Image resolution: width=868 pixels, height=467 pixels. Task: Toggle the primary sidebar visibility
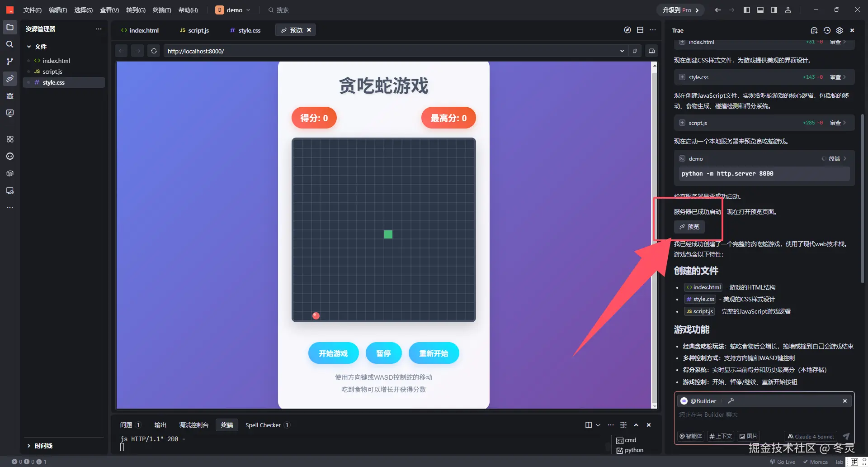[x=747, y=10]
